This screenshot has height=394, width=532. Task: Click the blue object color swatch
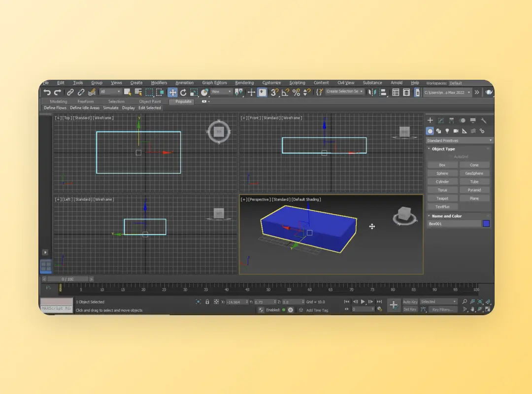pyautogui.click(x=486, y=224)
